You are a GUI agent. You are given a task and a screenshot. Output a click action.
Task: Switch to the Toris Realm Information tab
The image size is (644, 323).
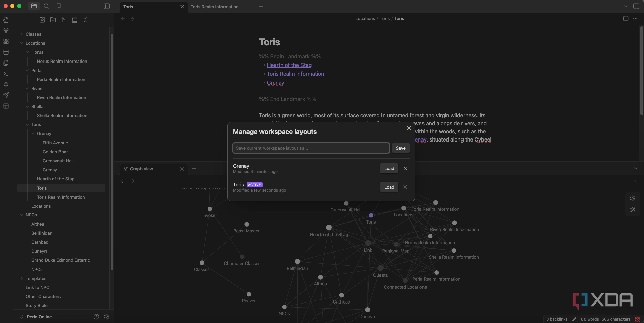[214, 7]
